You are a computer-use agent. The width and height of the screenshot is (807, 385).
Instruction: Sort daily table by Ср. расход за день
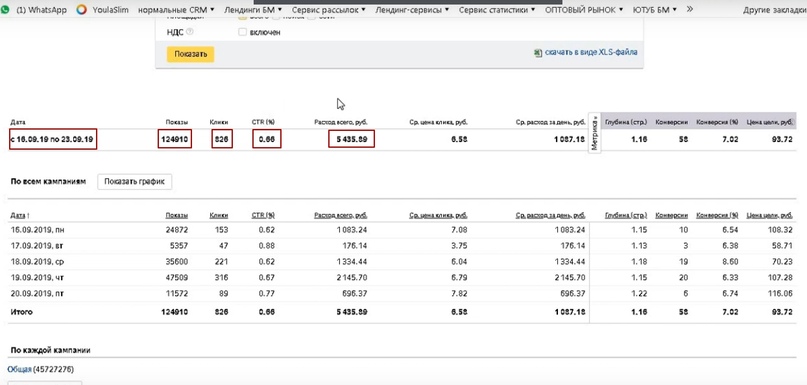[x=550, y=215]
